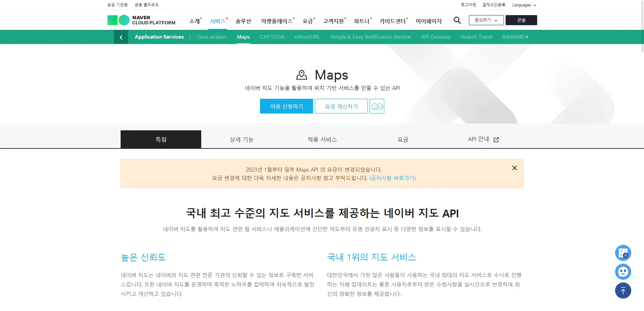Click the page vertical scrollbar
Screen dimensions: 644x311
(x=642, y=26)
